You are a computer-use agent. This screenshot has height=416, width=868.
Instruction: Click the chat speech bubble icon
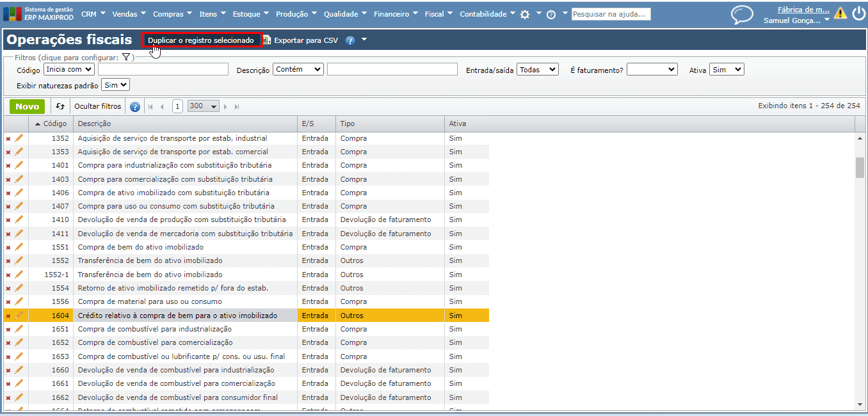point(742,15)
